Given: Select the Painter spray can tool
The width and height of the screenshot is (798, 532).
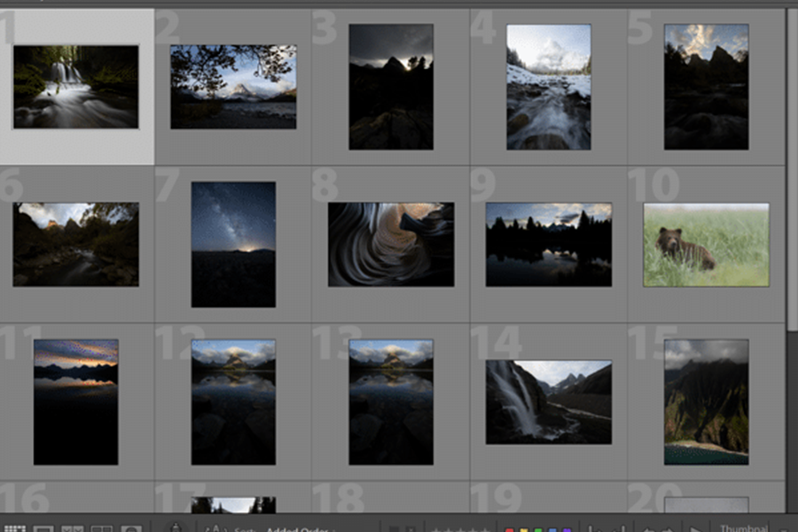Looking at the screenshot, I should pyautogui.click(x=175, y=528).
